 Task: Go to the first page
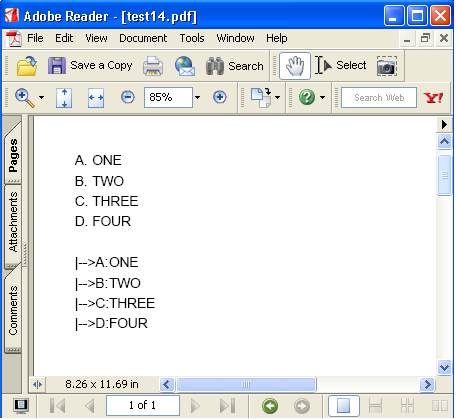tap(57, 406)
